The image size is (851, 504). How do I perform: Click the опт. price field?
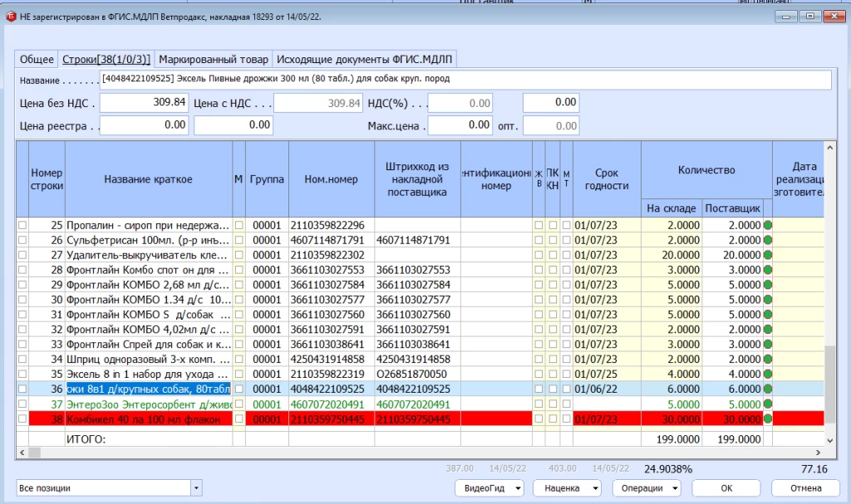click(551, 125)
